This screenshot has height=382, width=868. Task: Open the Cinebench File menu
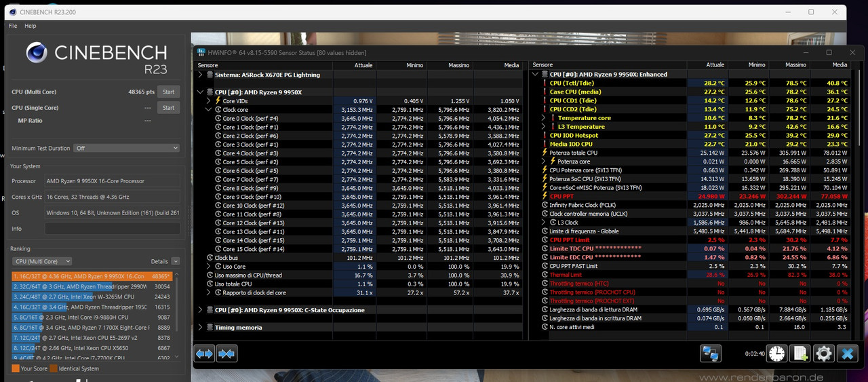13,26
